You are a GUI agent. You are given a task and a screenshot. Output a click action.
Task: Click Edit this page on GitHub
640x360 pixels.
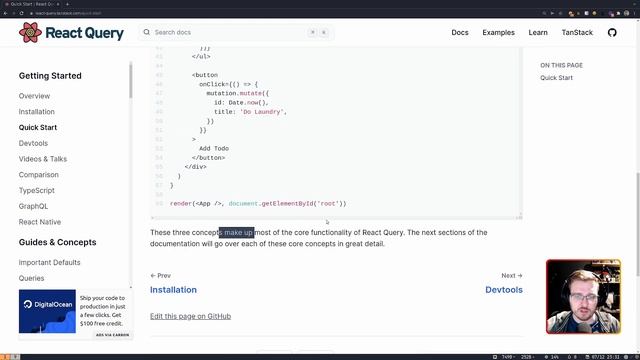click(190, 316)
